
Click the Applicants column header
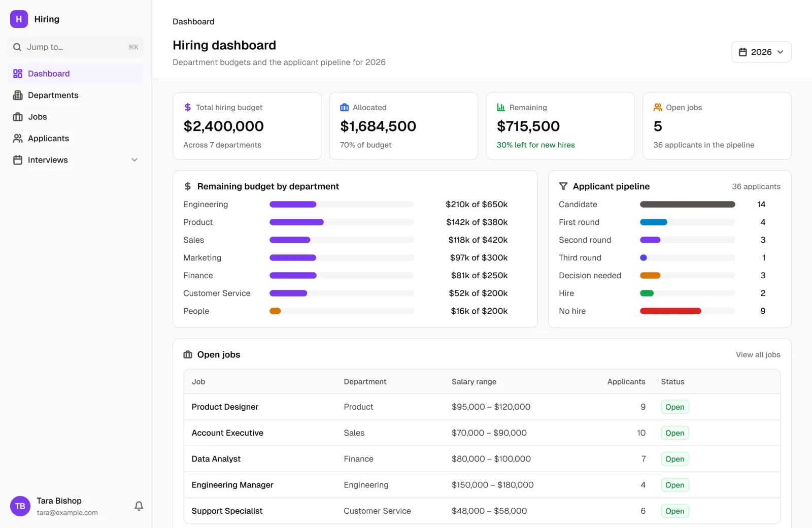pos(626,382)
